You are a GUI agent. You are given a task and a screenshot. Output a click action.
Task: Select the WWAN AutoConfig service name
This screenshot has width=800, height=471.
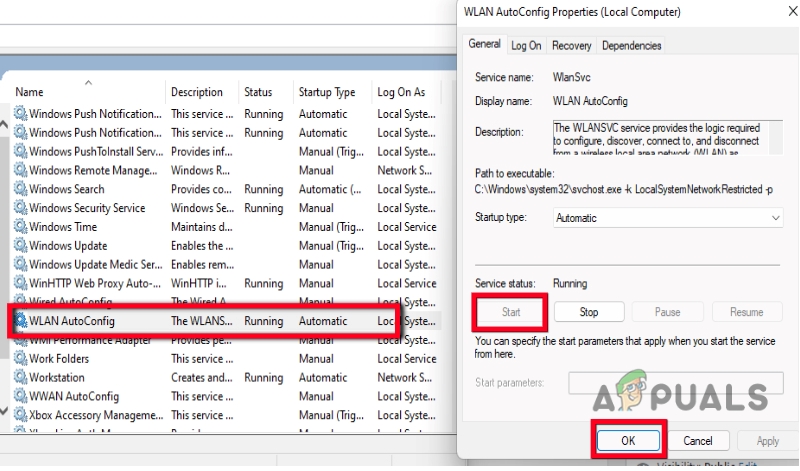[x=73, y=396]
